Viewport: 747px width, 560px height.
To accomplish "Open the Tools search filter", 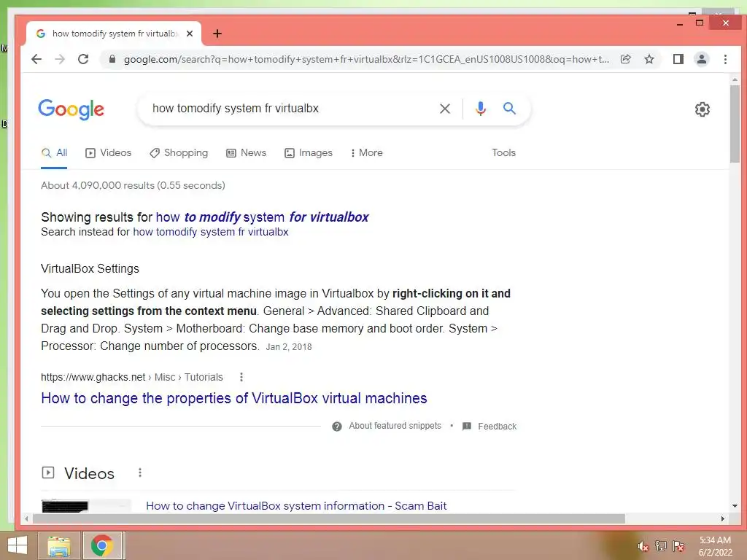I will [x=503, y=153].
